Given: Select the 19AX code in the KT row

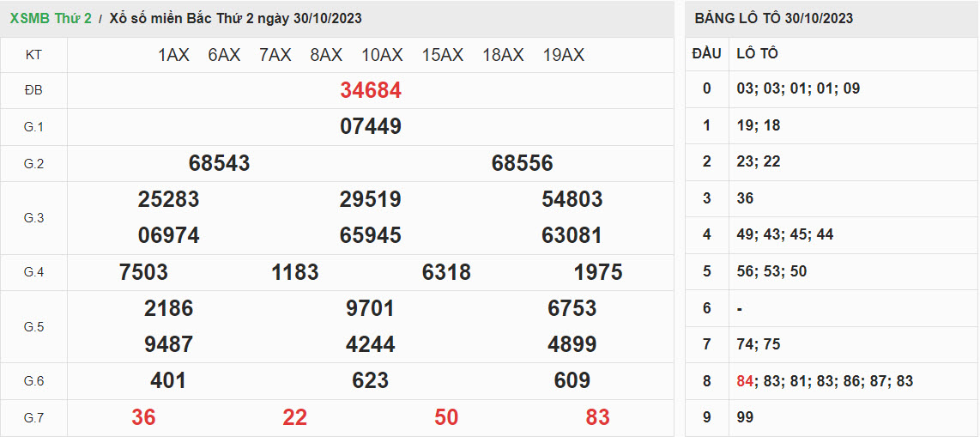Looking at the screenshot, I should [x=564, y=55].
